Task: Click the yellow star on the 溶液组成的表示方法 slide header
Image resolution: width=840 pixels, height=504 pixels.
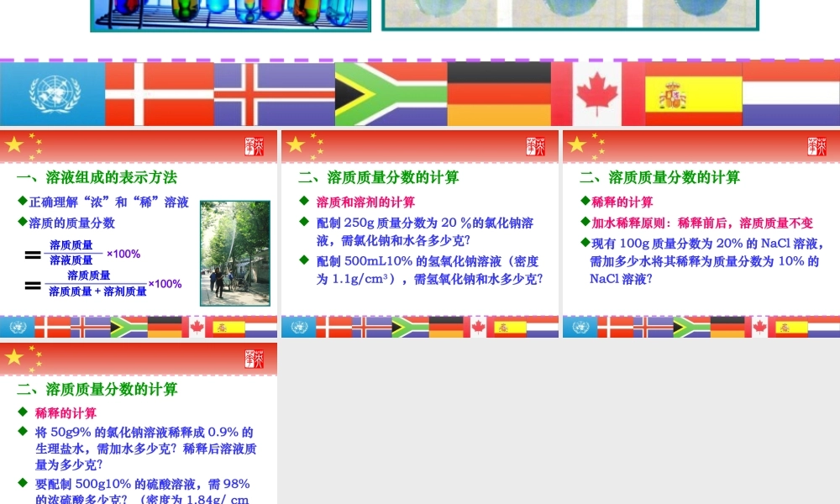Action: 14,144
